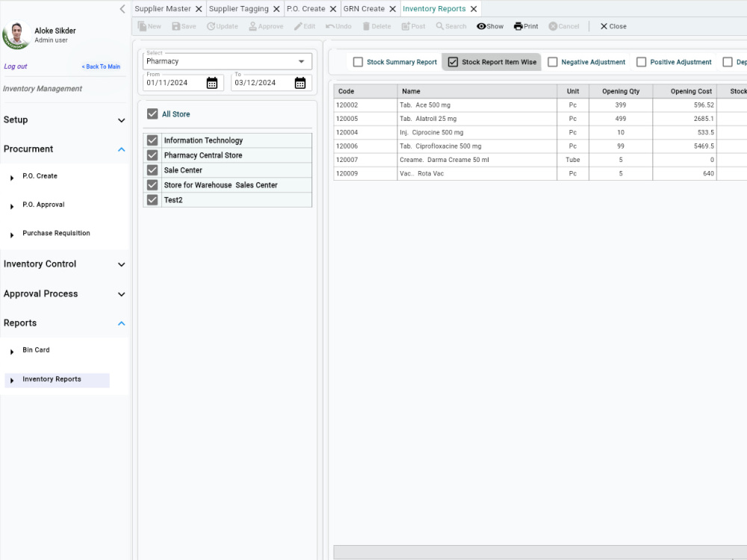Sort by the Opening Qty column header
The height and width of the screenshot is (560, 747).
(621, 91)
